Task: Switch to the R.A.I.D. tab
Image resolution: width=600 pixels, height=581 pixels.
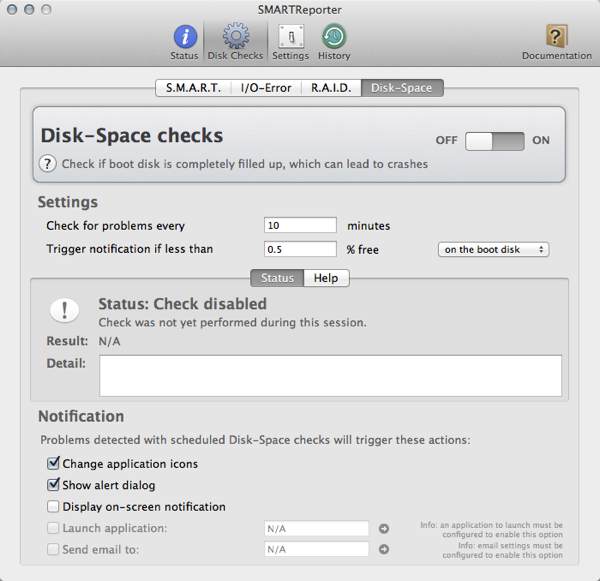Action: tap(331, 88)
